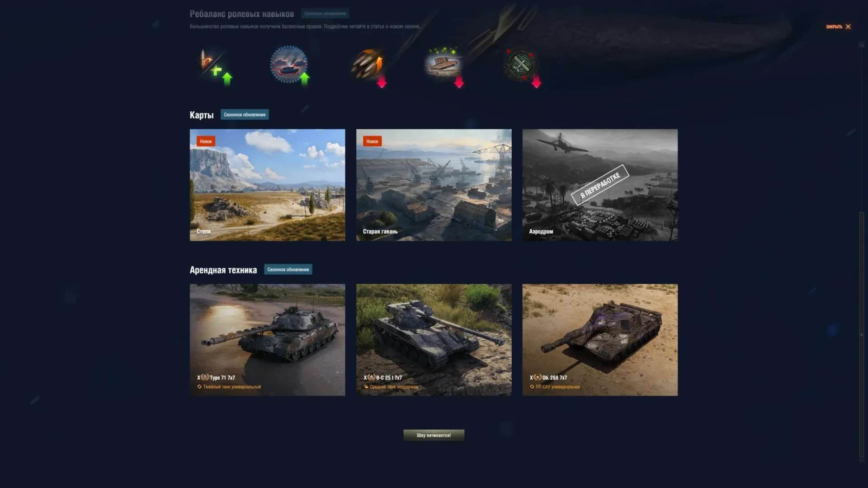Open the Type 71 7x7 rental tank card
The image size is (868, 488).
(267, 340)
